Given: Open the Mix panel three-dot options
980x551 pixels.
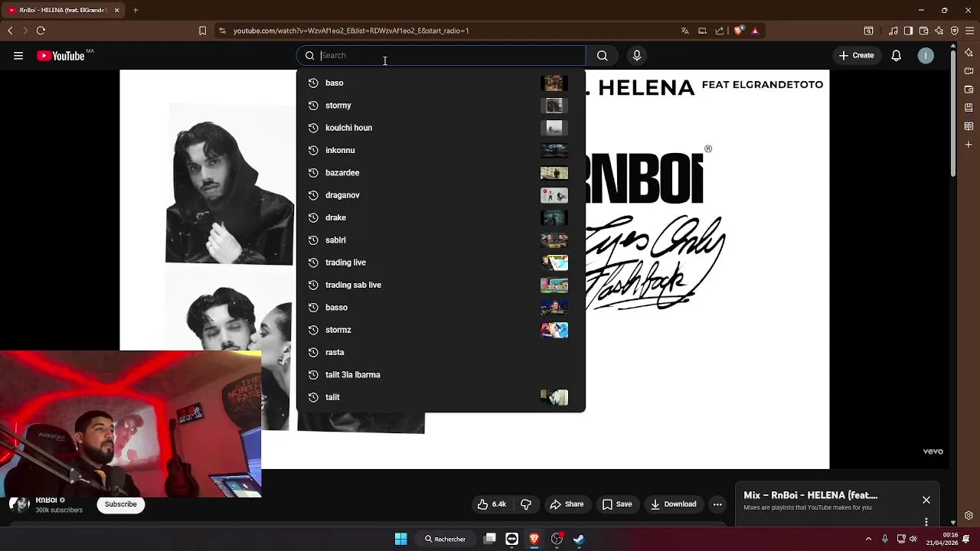Looking at the screenshot, I should [x=926, y=522].
